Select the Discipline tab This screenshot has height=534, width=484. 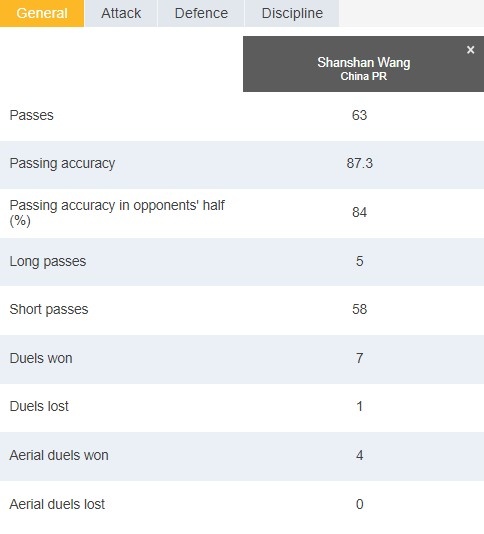coord(292,13)
